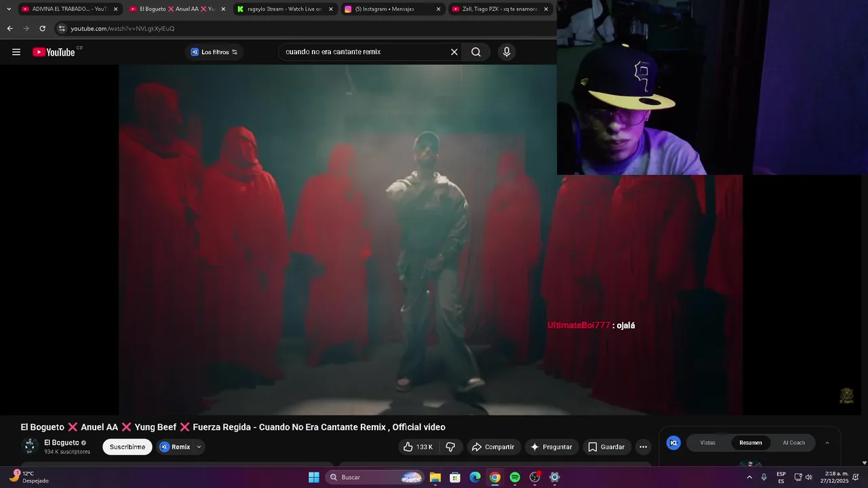Click the UltimateBoi777 chat message overlay

click(x=591, y=325)
